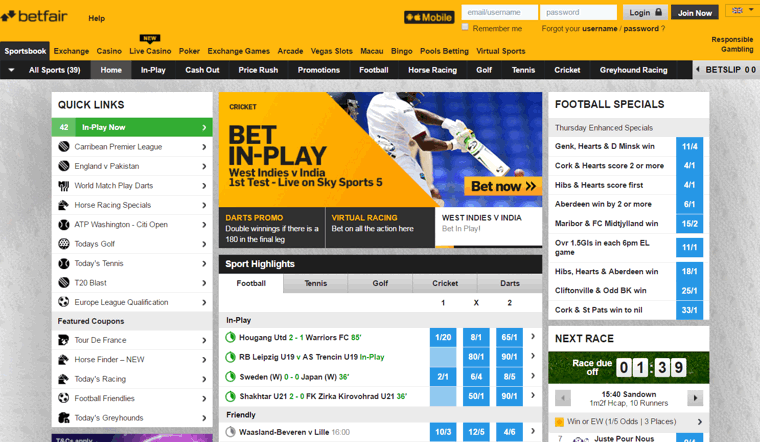Switch to the Golf highlights tab
760x442 pixels.
pyautogui.click(x=380, y=284)
